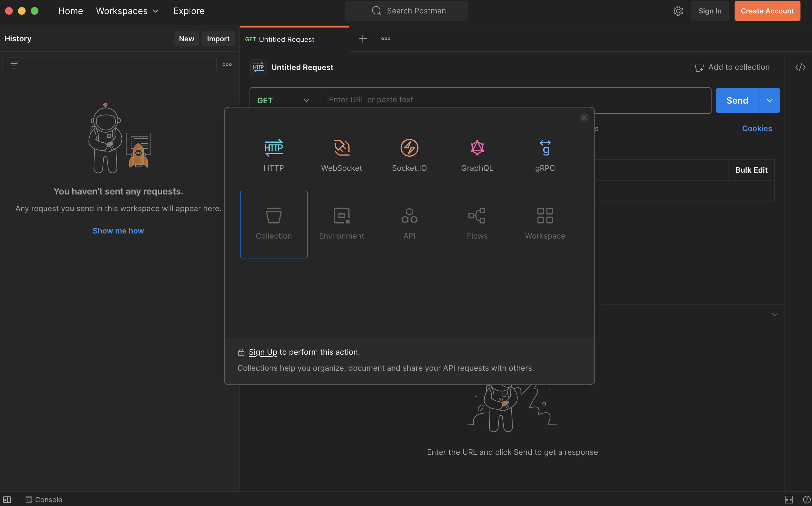Create a new Workspace from the dialog
Image resolution: width=812 pixels, height=506 pixels.
[545, 223]
